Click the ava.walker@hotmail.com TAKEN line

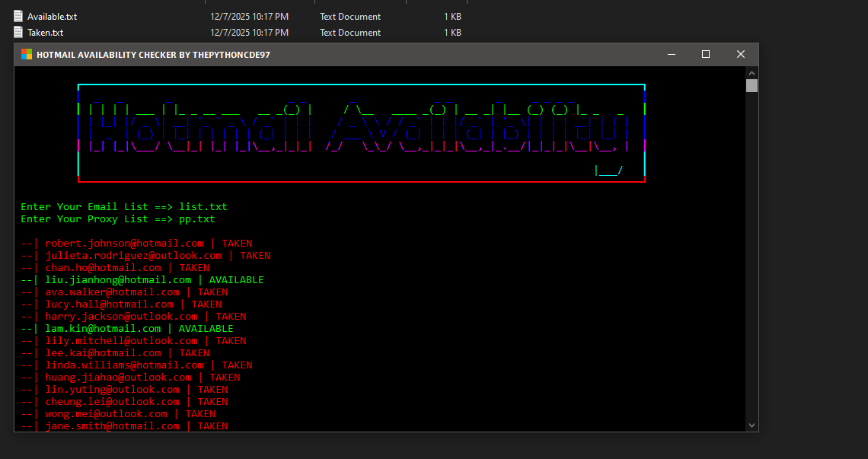[x=125, y=292]
